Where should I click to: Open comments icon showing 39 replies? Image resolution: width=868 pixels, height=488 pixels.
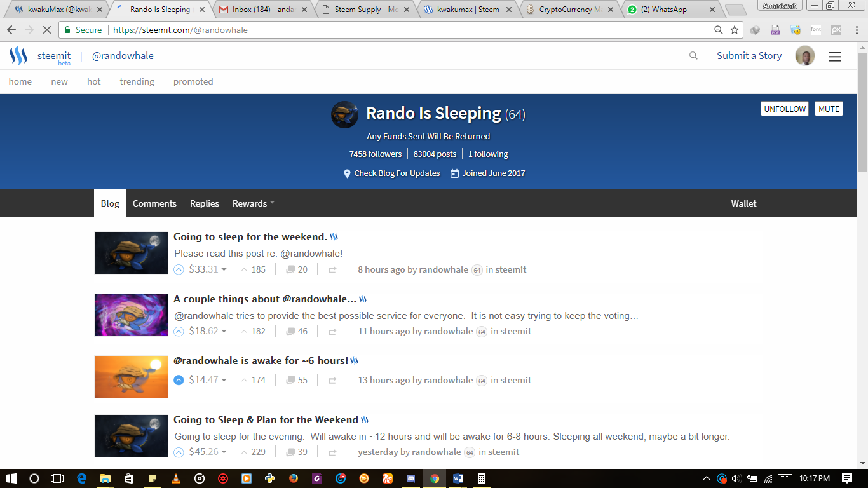coord(297,452)
